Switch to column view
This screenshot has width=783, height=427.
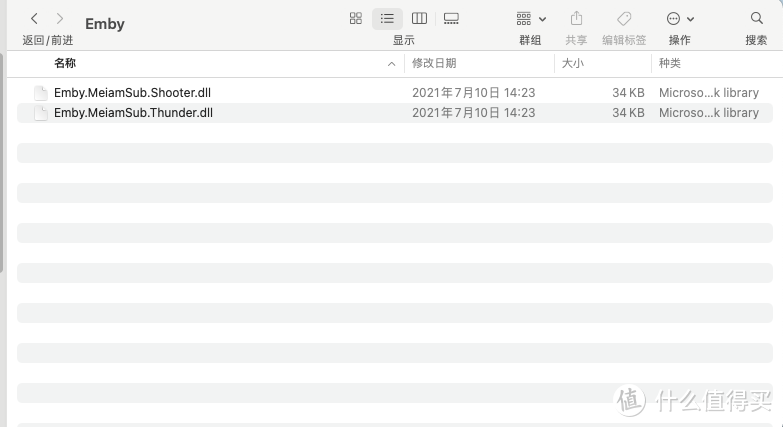click(x=419, y=18)
